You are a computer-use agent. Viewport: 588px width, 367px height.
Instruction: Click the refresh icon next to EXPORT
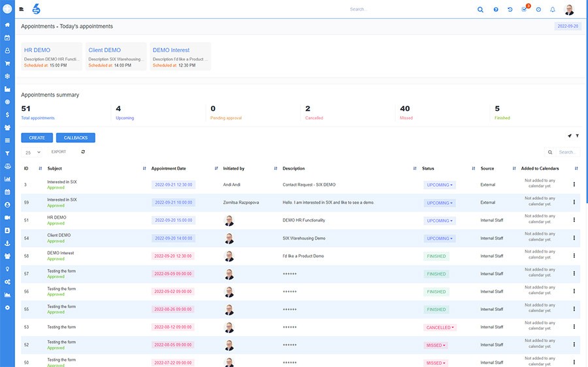point(83,152)
